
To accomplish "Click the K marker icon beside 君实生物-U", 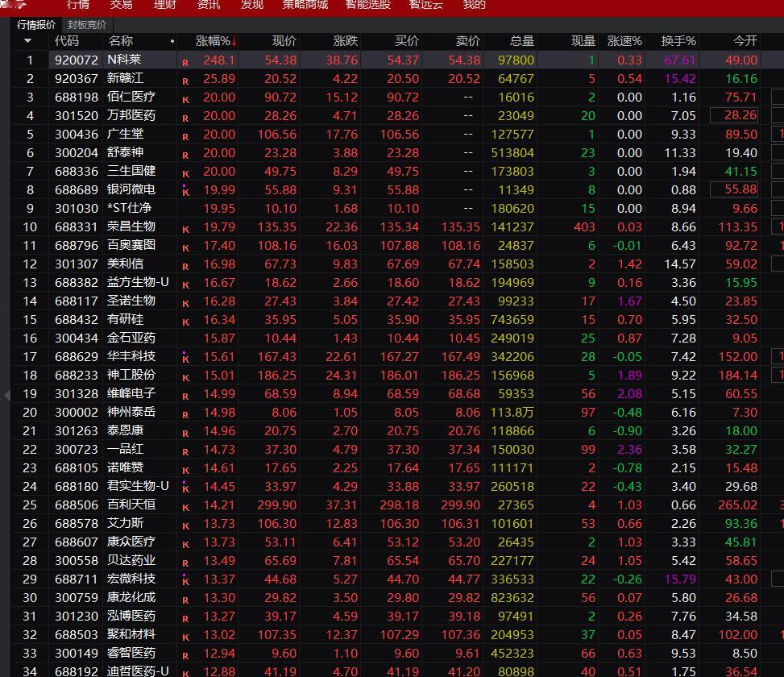I will click(185, 488).
